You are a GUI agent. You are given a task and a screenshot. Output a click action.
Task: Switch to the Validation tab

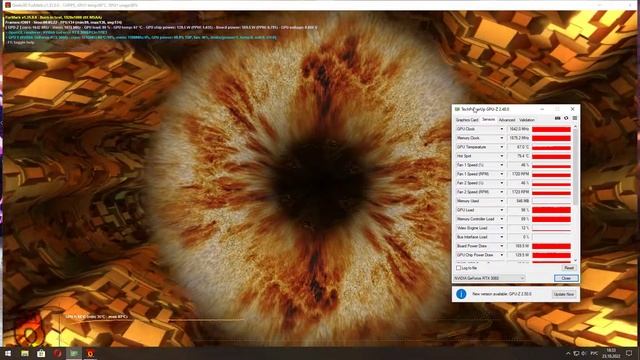pos(527,120)
